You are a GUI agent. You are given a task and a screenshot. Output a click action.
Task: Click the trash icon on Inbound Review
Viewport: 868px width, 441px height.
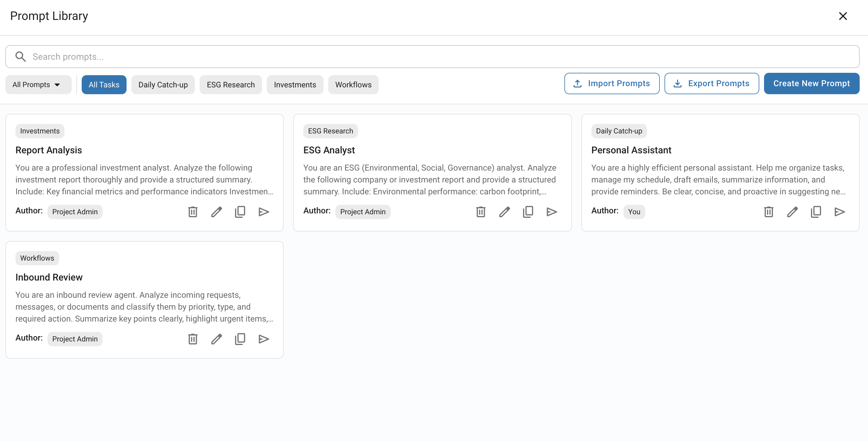pos(193,339)
